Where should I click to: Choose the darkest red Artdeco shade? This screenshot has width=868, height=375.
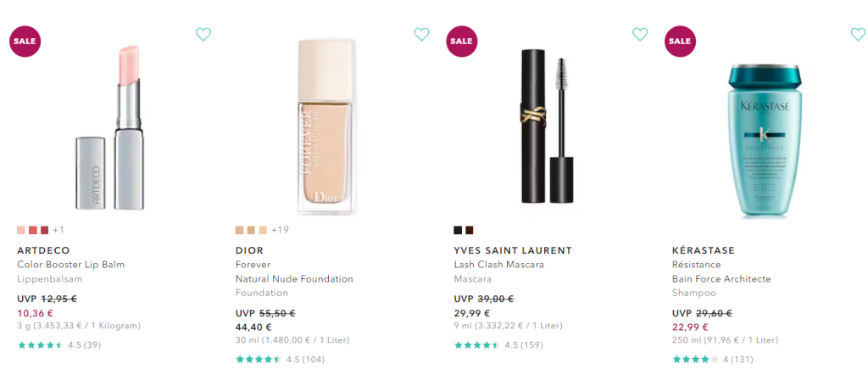point(44,230)
